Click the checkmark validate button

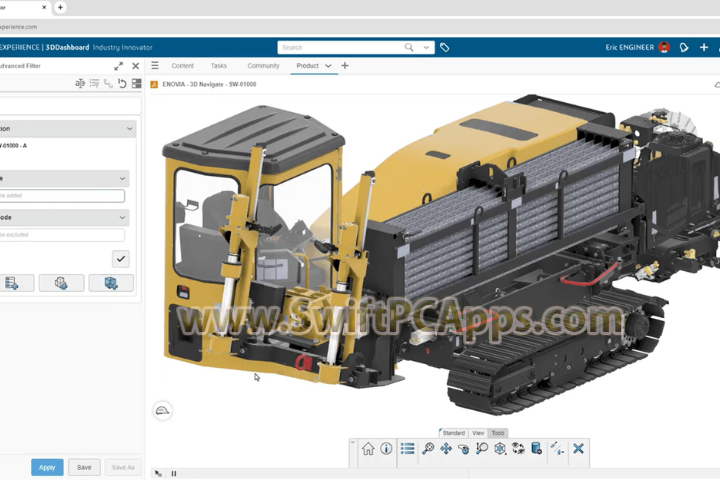coord(121,259)
